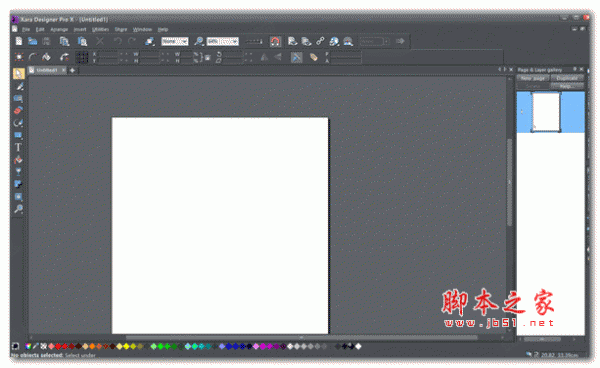The width and height of the screenshot is (600, 368).
Task: Open the zoom percentage dropdown
Action: tap(223, 41)
